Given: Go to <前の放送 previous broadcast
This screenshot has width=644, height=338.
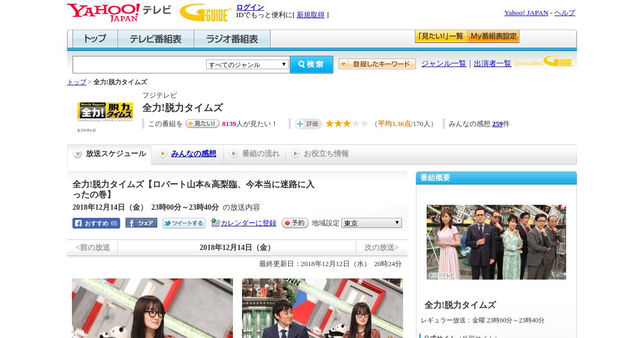Looking at the screenshot, I should point(93,248).
